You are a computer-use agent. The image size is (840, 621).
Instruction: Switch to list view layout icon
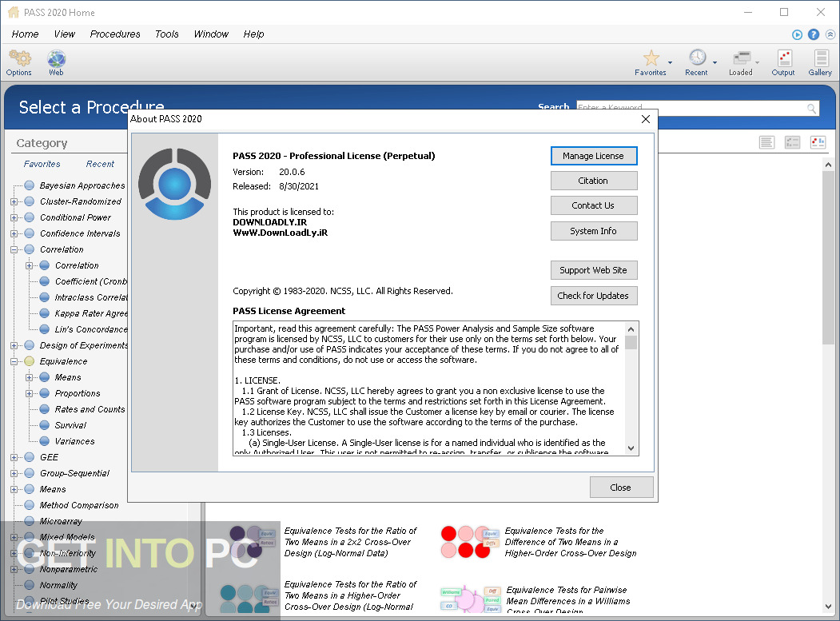pos(766,142)
